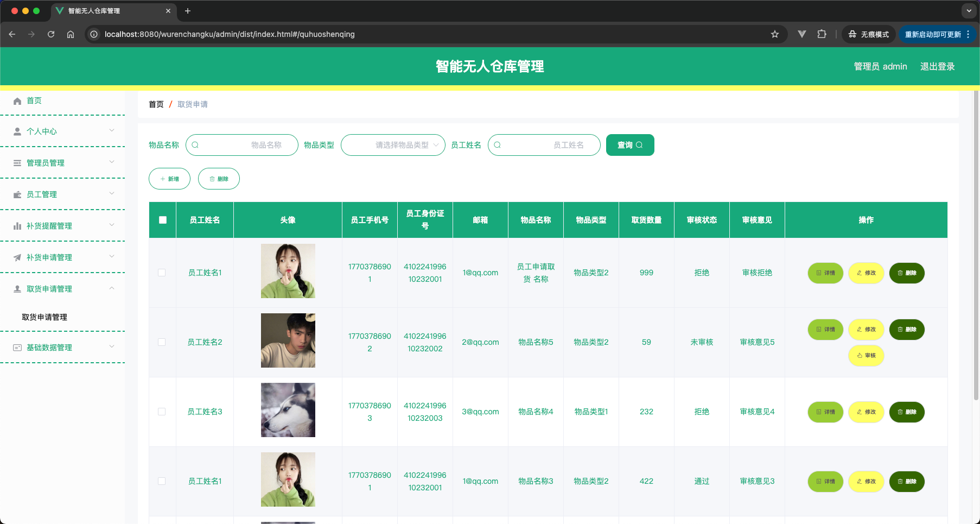Click search icon inside 员工姓名 field

pyautogui.click(x=498, y=145)
